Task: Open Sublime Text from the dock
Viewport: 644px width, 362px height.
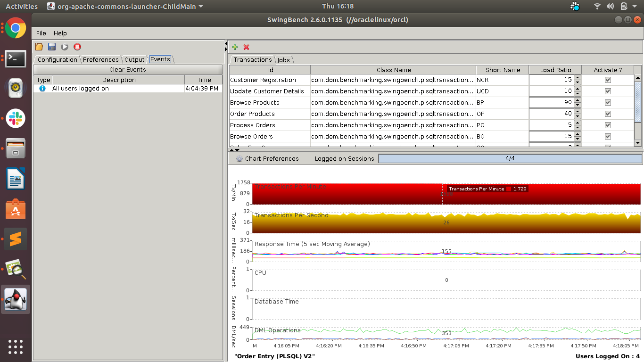Action: click(x=16, y=239)
